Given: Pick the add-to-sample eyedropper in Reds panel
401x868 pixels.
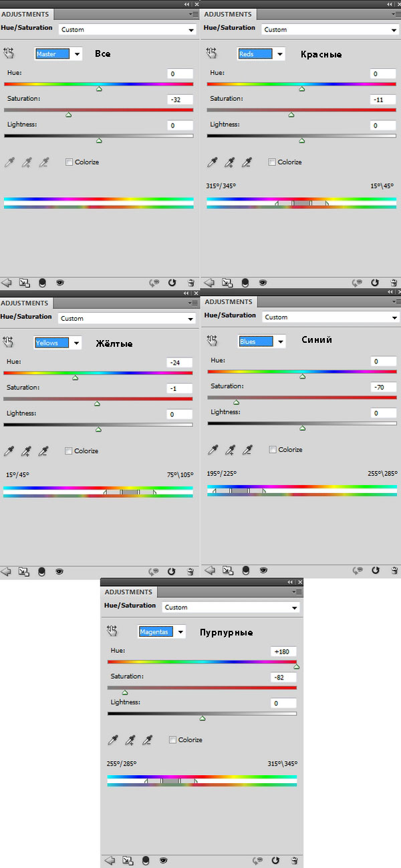Looking at the screenshot, I should (x=230, y=162).
